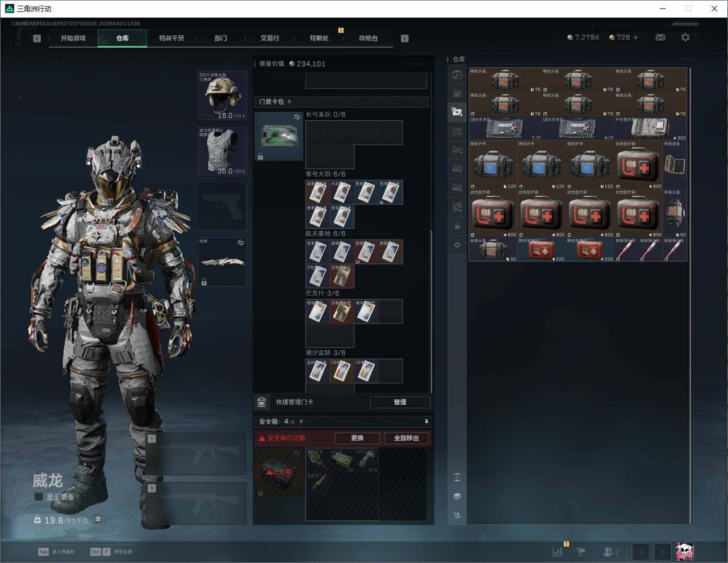The height and width of the screenshot is (563, 728).
Task: Open the first warehouse category sidebar icon
Action: tap(457, 75)
